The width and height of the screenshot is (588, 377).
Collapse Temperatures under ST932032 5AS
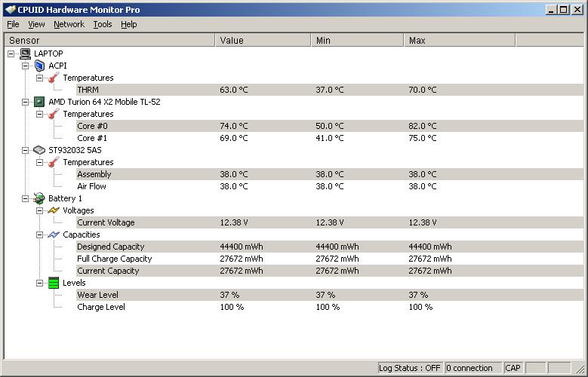coord(39,162)
